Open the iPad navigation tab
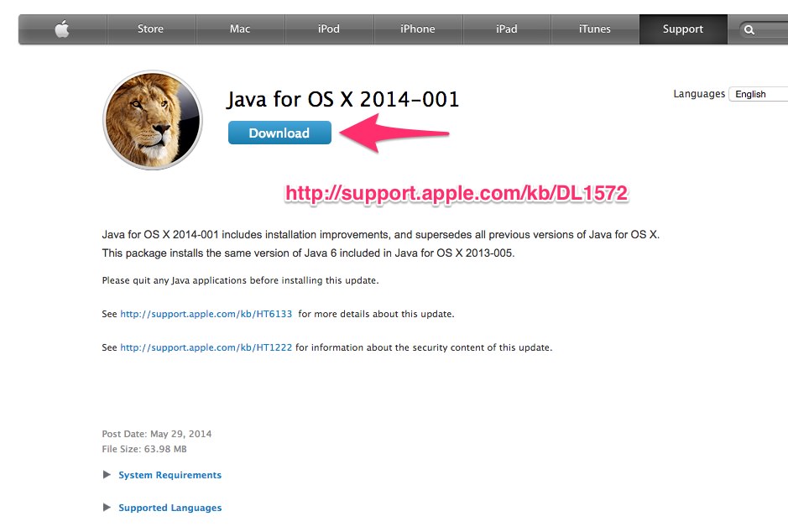Image resolution: width=788 pixels, height=532 pixels. click(x=507, y=29)
